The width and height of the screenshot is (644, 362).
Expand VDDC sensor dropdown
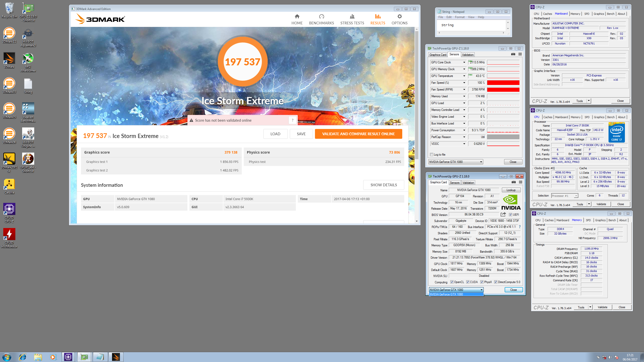pyautogui.click(x=464, y=144)
